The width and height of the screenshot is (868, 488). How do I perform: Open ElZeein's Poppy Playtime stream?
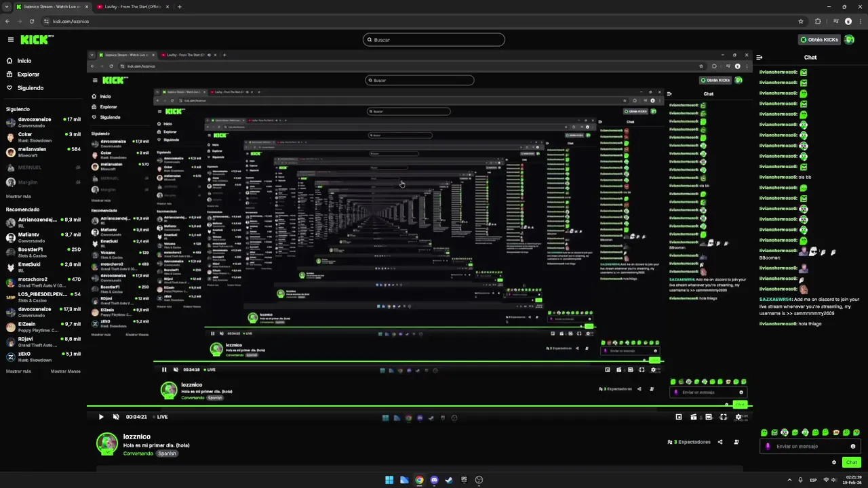(43, 327)
